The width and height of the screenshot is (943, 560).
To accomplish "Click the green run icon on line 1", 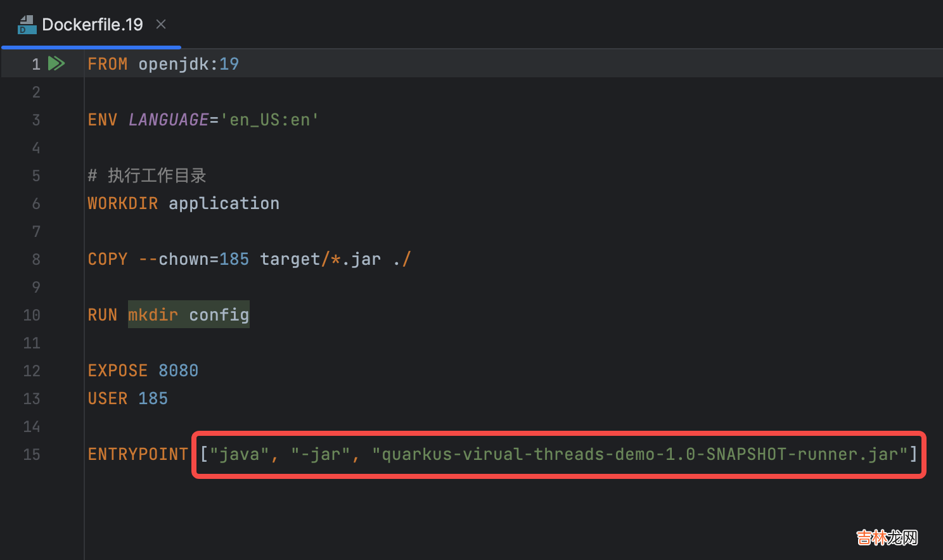I will [56, 63].
